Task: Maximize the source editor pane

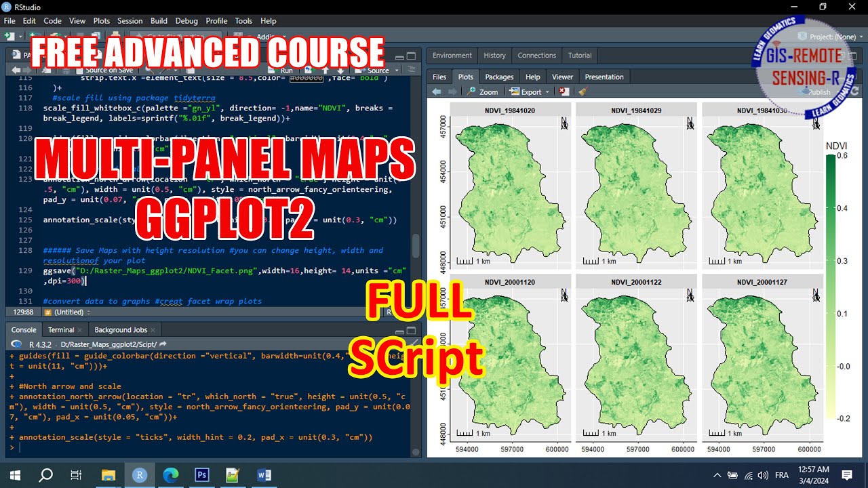Action: pyautogui.click(x=411, y=56)
